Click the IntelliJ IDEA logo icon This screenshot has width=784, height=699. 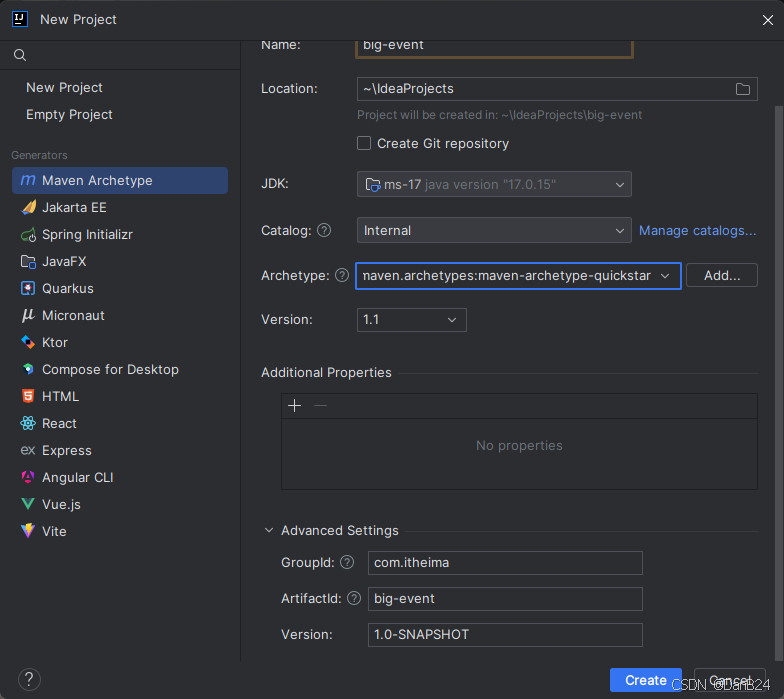click(20, 19)
